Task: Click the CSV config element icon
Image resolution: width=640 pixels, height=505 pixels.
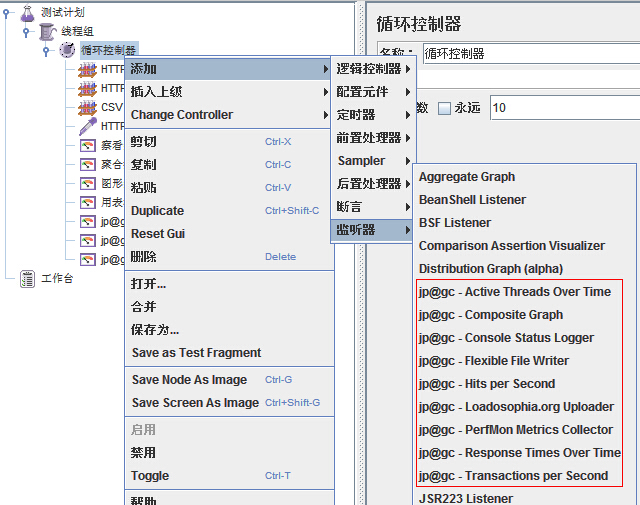Action: [87, 107]
